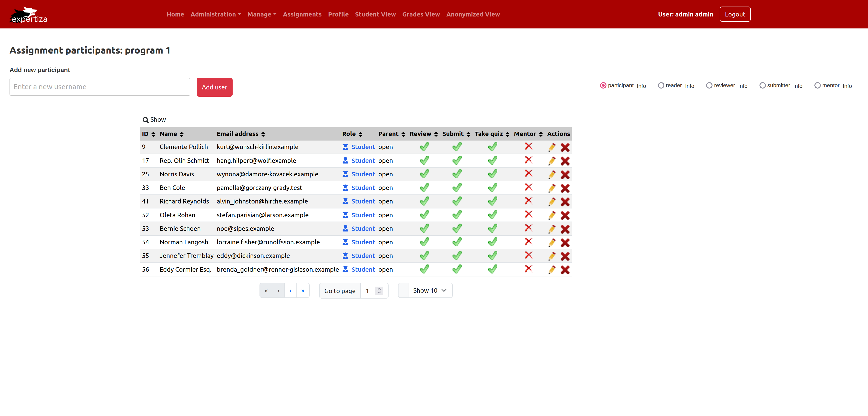Click the new username input field
Viewport: 868px width, 416px height.
(100, 87)
